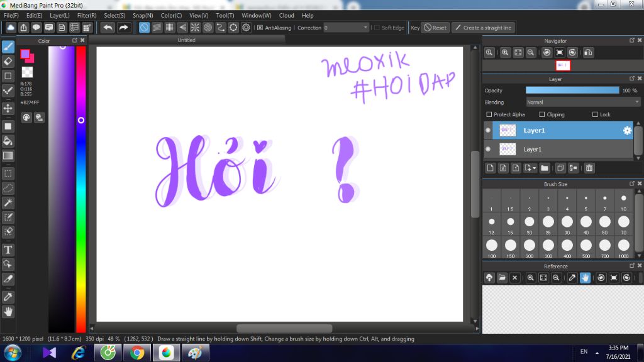Toggle the AntiAliasing checkbox
Viewport: 644px width, 362px height.
(x=260, y=28)
